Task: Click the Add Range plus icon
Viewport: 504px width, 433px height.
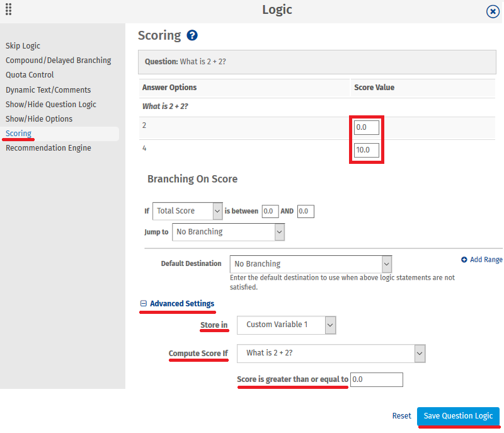Action: click(464, 260)
